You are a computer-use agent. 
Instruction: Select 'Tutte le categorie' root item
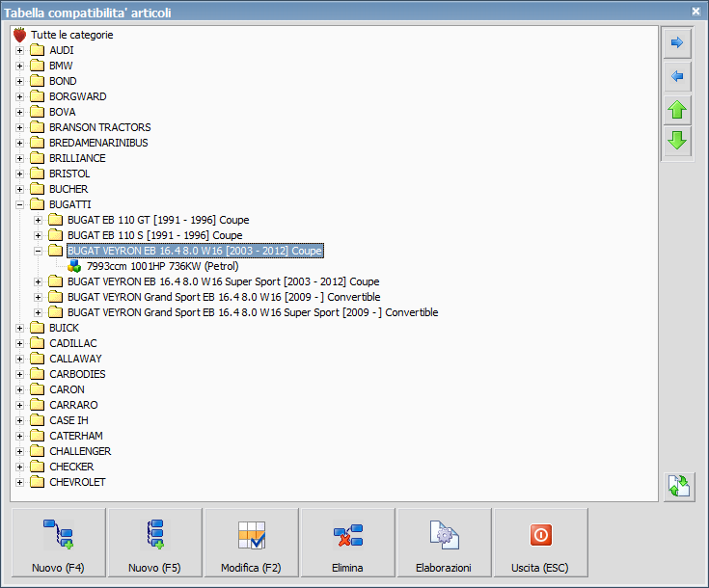tap(72, 35)
